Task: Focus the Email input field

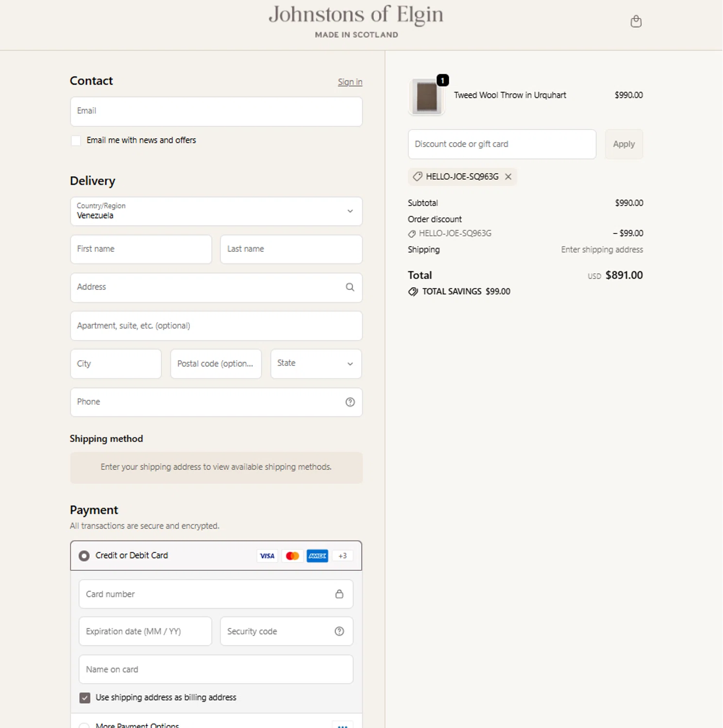Action: [216, 112]
